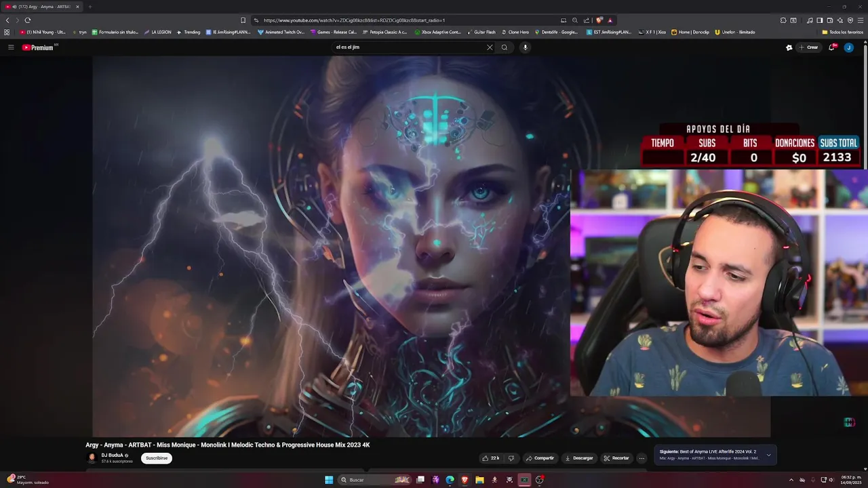
Task: Open Brave Rewards triangle icon
Action: coord(610,20)
